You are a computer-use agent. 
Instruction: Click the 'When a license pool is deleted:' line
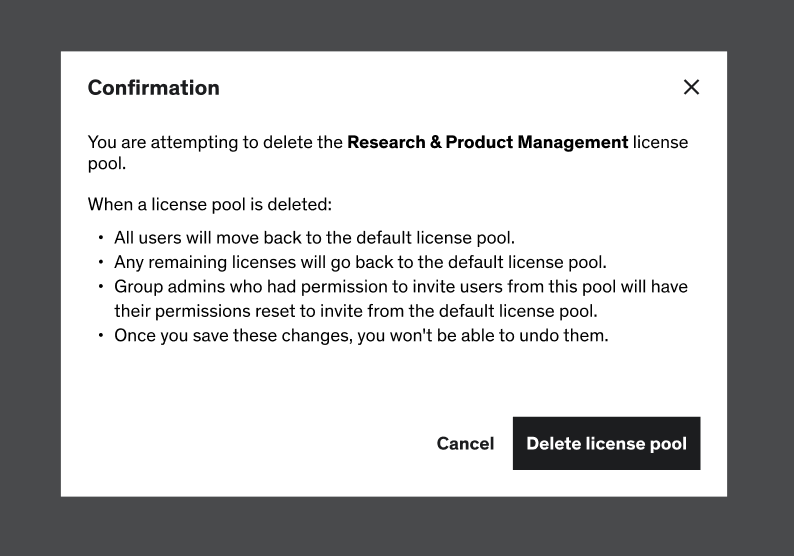pos(209,204)
